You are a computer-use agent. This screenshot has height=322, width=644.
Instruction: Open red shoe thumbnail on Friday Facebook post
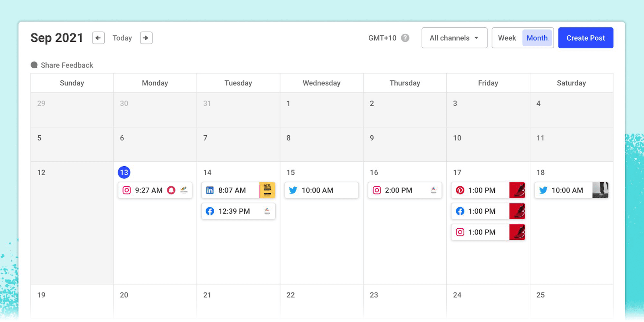click(517, 211)
